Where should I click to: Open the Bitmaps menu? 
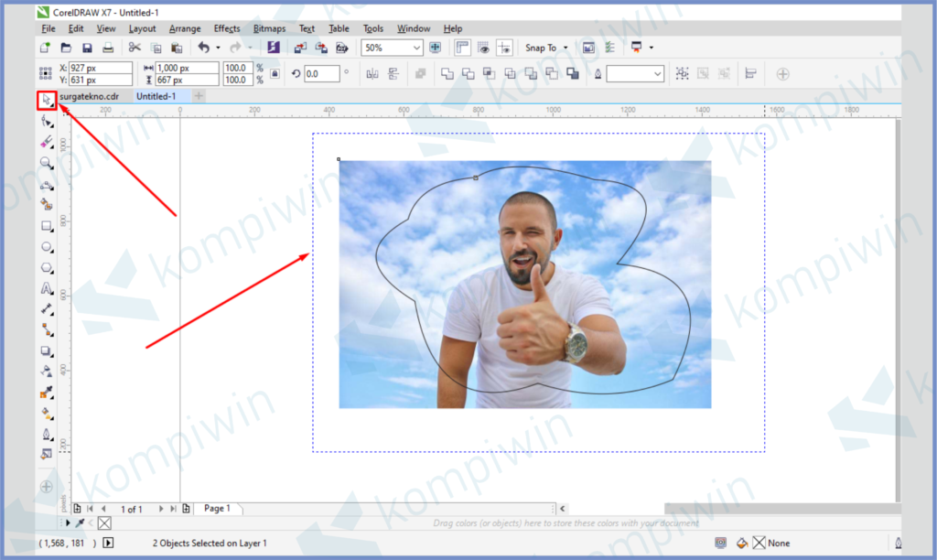coord(269,28)
